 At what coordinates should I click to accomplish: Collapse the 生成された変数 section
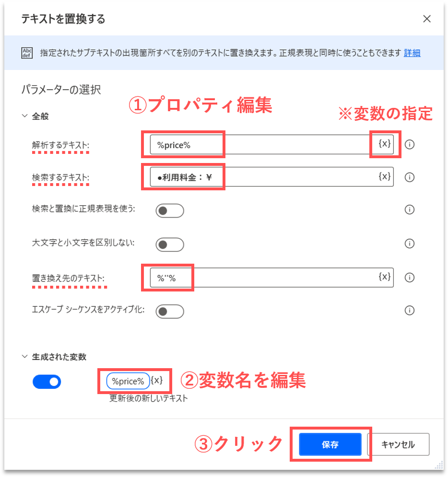(x=24, y=356)
